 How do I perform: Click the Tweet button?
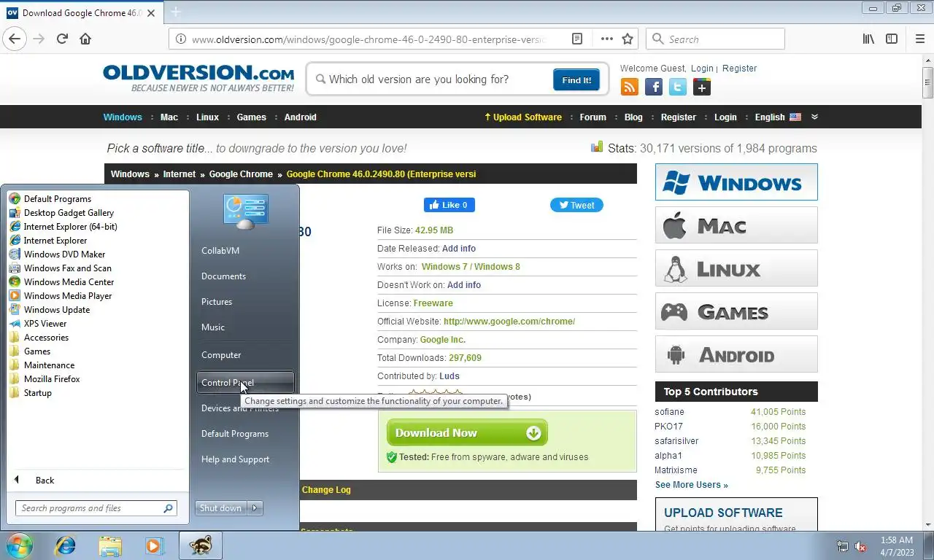coord(576,205)
